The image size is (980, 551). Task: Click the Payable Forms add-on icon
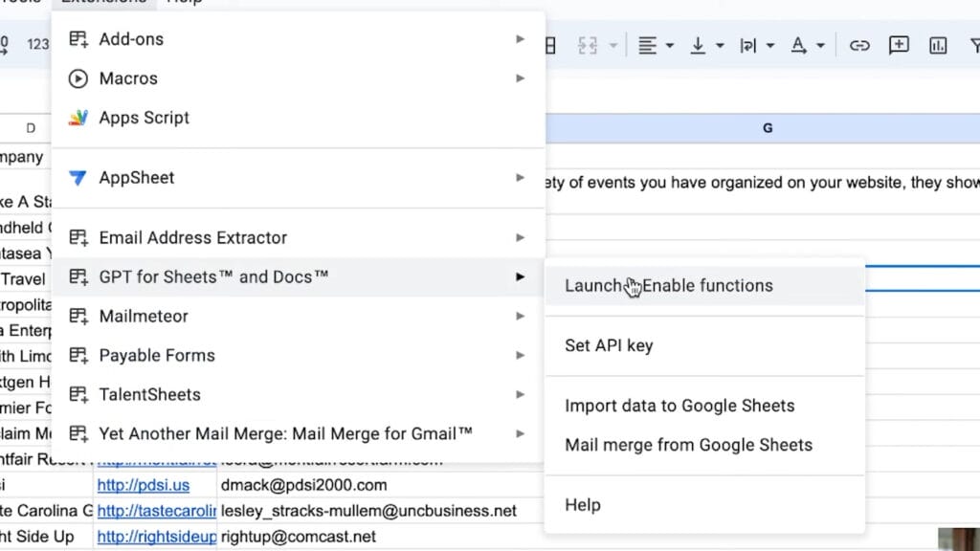click(78, 356)
